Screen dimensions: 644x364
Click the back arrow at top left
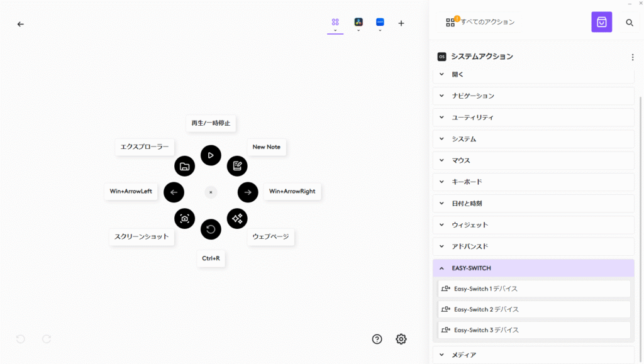(x=20, y=23)
